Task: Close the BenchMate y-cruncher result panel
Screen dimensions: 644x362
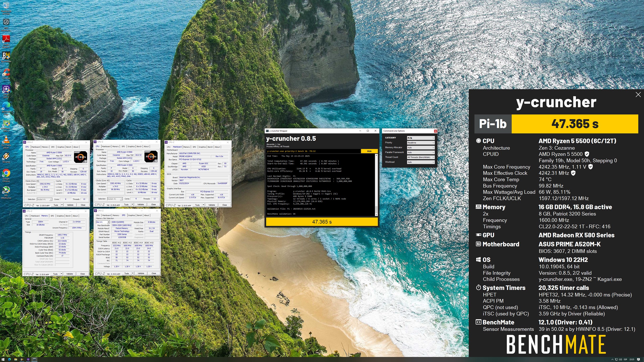Action: (638, 94)
